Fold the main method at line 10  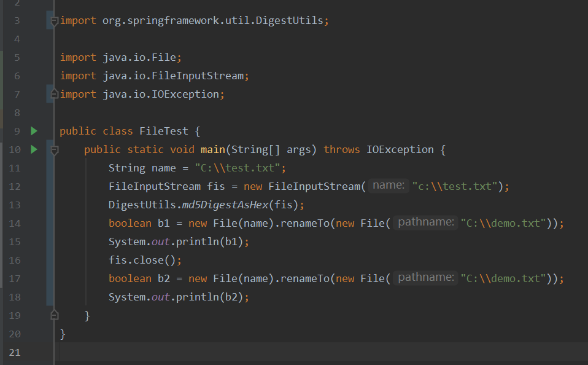54,150
